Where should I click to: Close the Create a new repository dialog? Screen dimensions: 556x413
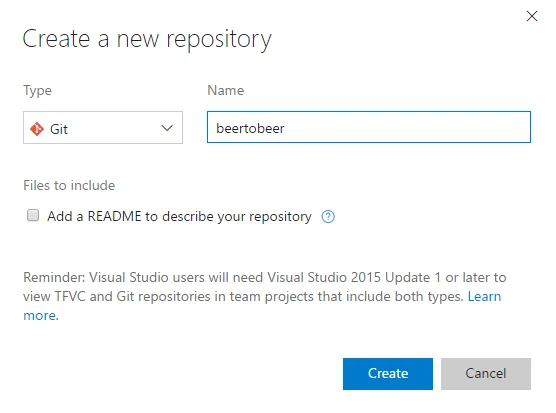(x=532, y=16)
